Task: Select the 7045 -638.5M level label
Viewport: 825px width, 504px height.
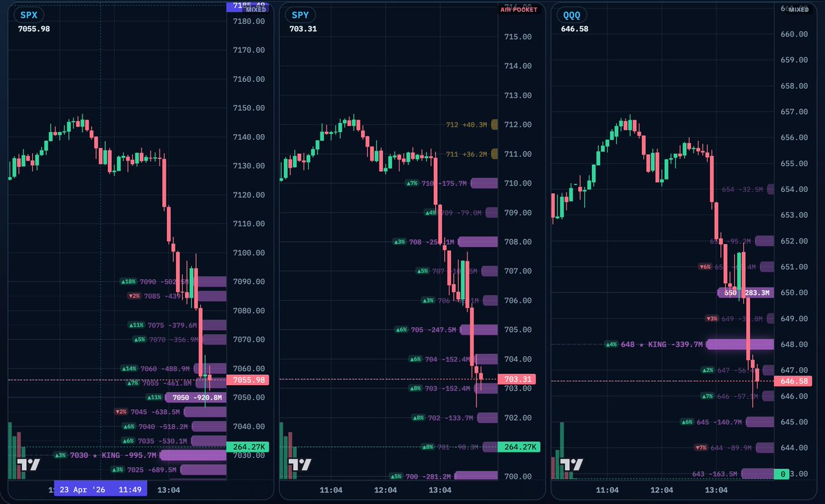Action: coord(155,412)
